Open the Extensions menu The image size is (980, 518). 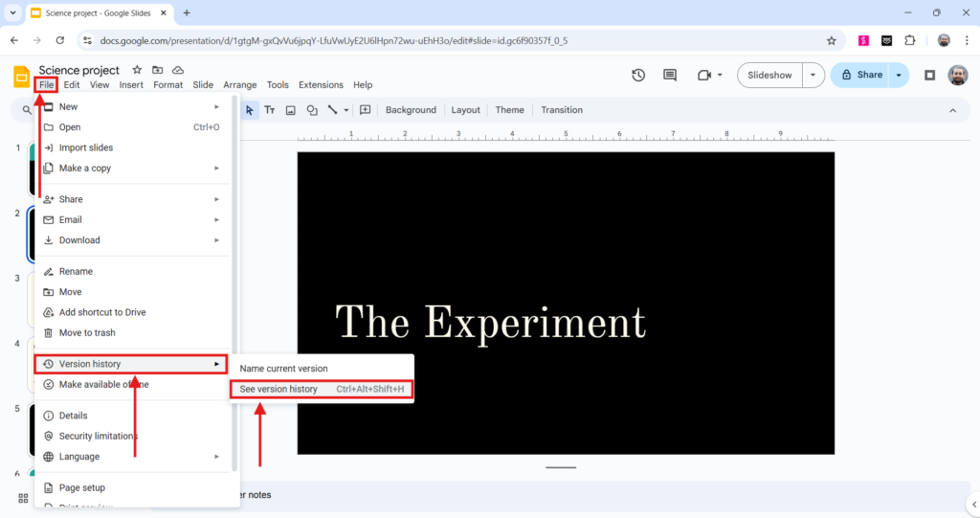(x=321, y=85)
